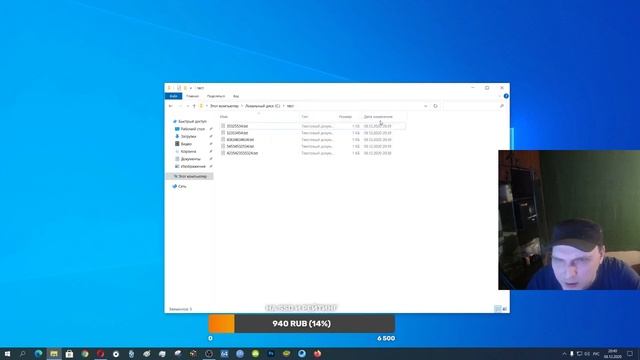Open the Файл ribbon tab
This screenshot has width=640, height=360.
(x=173, y=96)
